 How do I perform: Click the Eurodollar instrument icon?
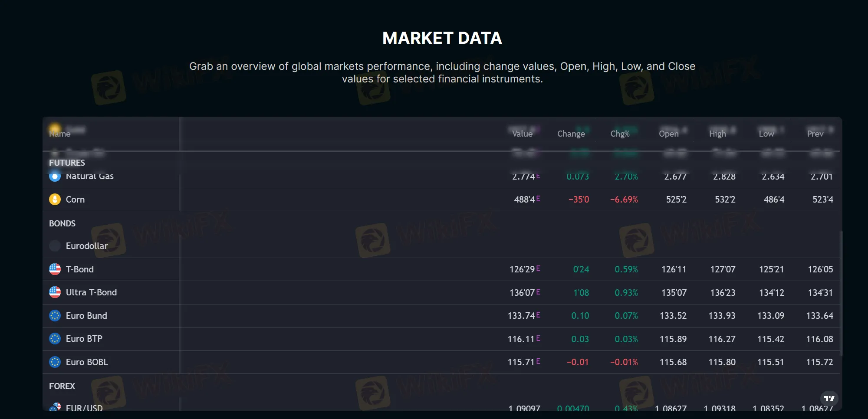(x=55, y=246)
